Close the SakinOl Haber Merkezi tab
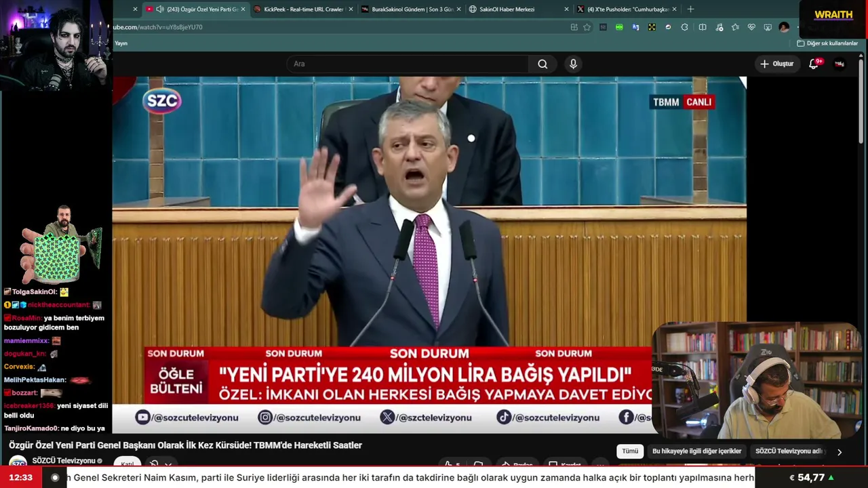This screenshot has height=488, width=868. coord(566,9)
